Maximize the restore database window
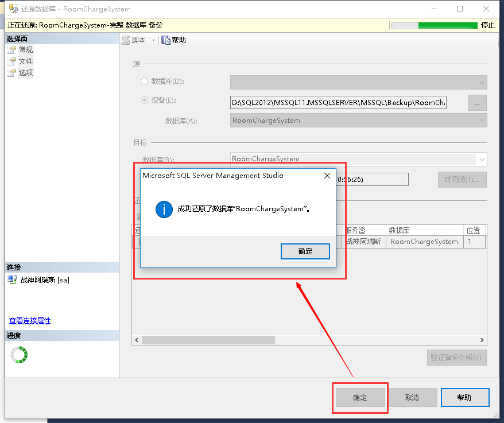The image size is (504, 423). 460,9
